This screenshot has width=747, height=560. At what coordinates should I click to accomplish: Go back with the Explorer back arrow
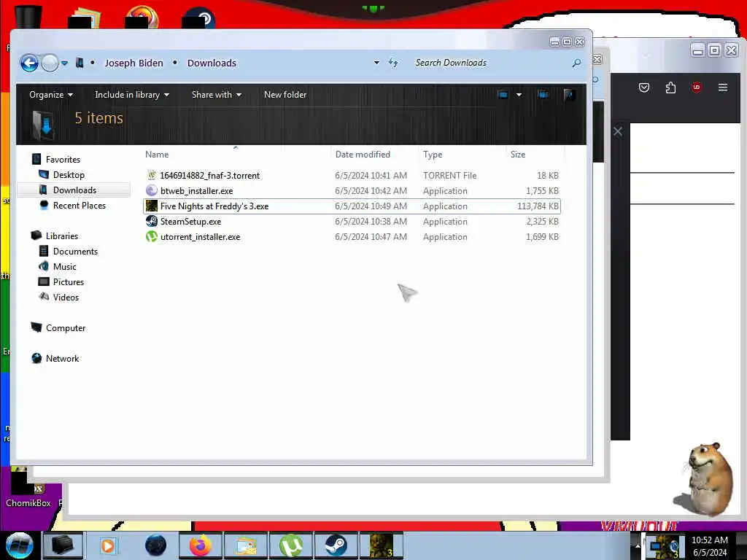29,63
